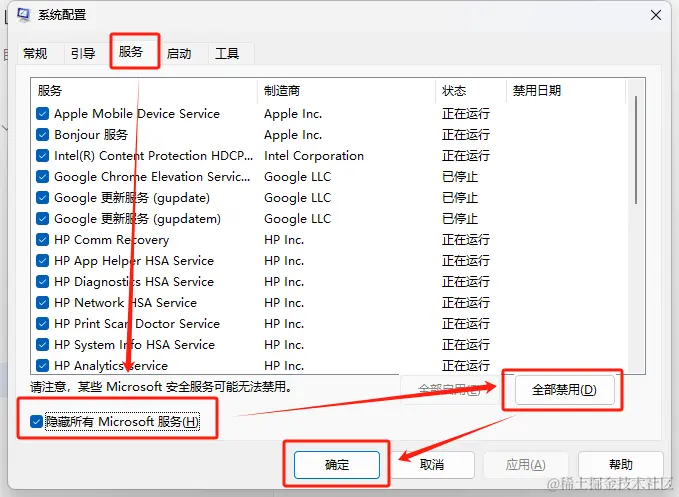The height and width of the screenshot is (497, 679).
Task: Sort by the 禁用日期 column header
Action: point(566,90)
